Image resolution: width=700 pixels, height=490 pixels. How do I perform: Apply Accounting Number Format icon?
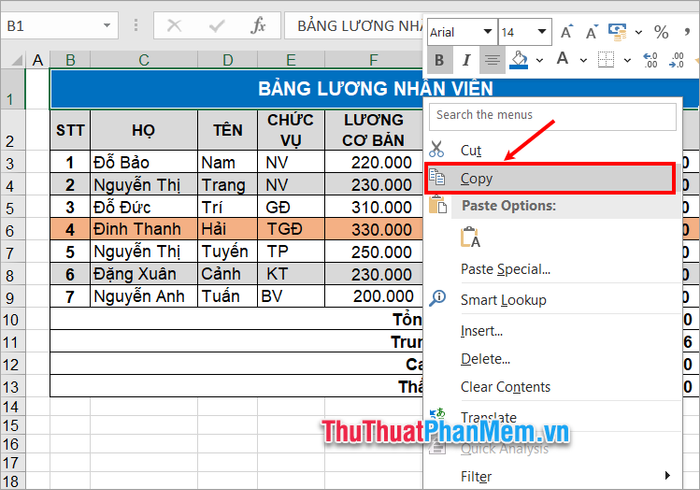tap(618, 33)
